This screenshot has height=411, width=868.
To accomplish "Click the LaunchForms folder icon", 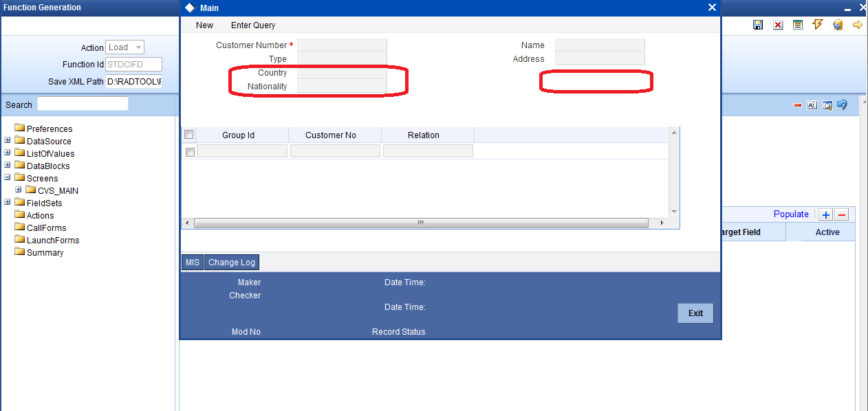I will pyautogui.click(x=20, y=240).
